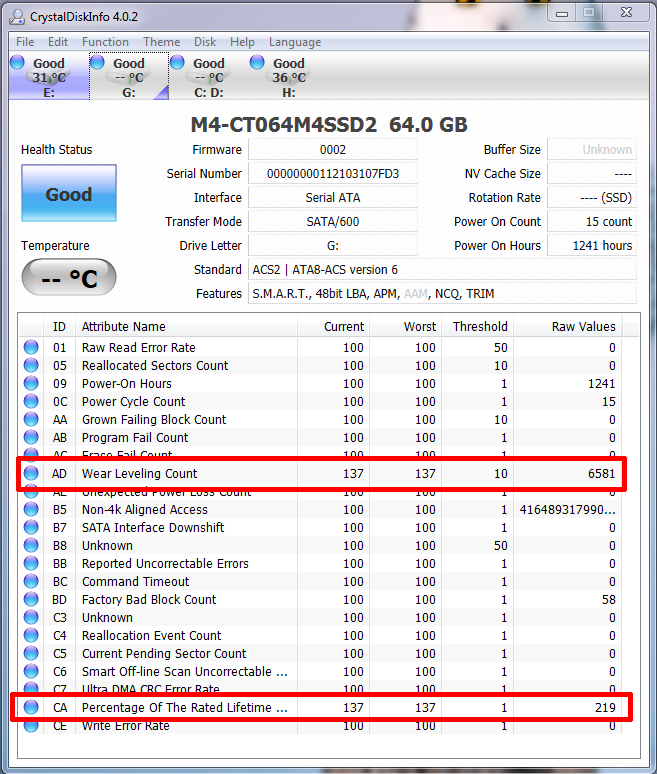Click raw value 219
657x774 pixels.
605,707
